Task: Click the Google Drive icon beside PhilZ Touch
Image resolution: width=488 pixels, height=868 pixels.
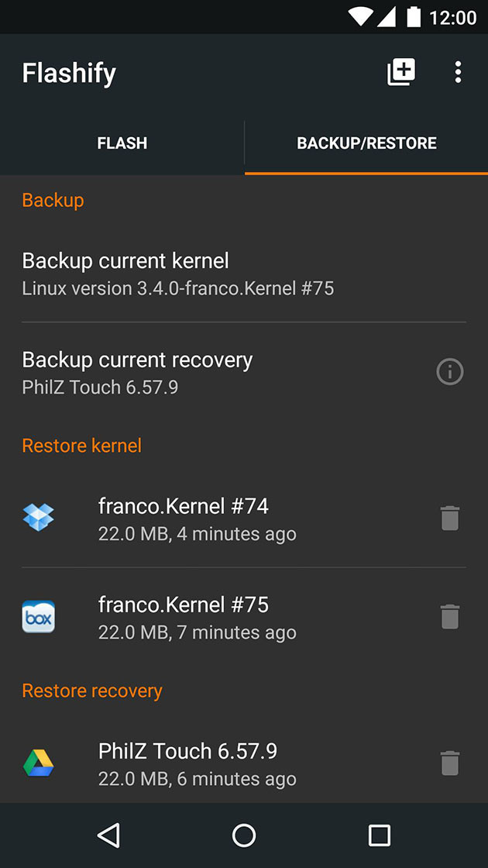Action: (39, 763)
